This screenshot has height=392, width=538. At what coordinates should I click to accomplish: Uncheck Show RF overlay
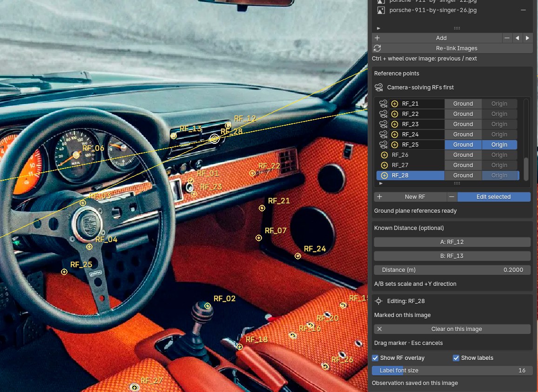(x=376, y=358)
